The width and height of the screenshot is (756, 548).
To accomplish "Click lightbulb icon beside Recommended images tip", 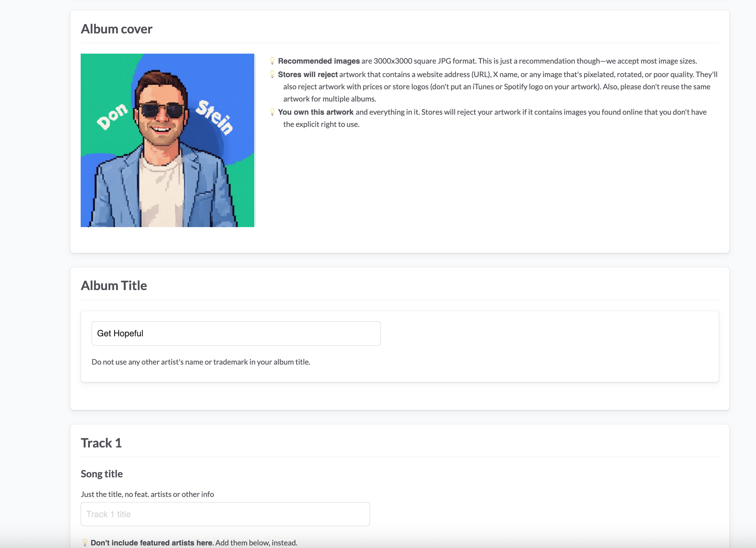I will pos(272,61).
